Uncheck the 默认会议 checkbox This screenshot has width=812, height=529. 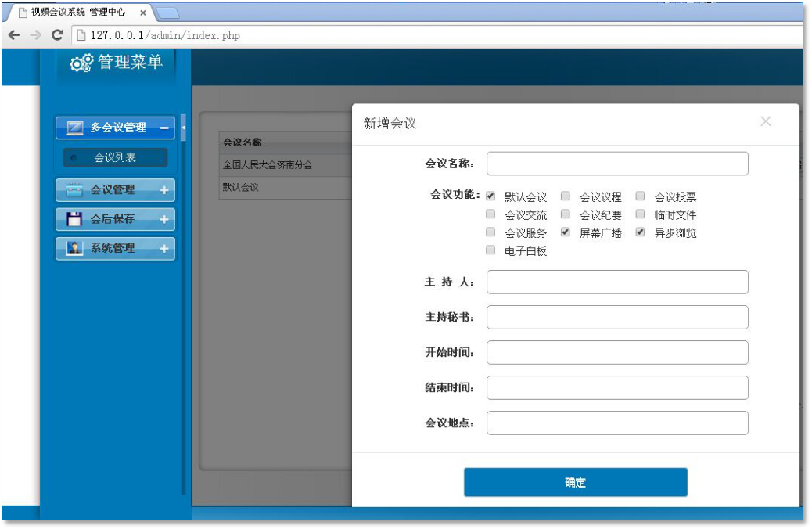pyautogui.click(x=490, y=196)
